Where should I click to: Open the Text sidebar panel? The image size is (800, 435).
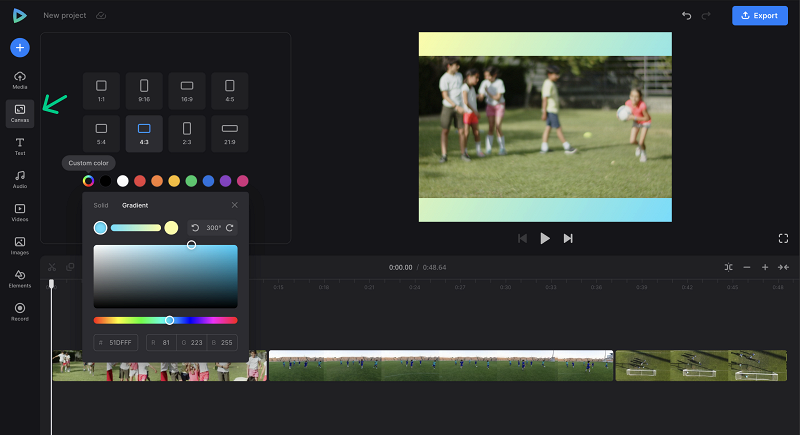pyautogui.click(x=20, y=146)
